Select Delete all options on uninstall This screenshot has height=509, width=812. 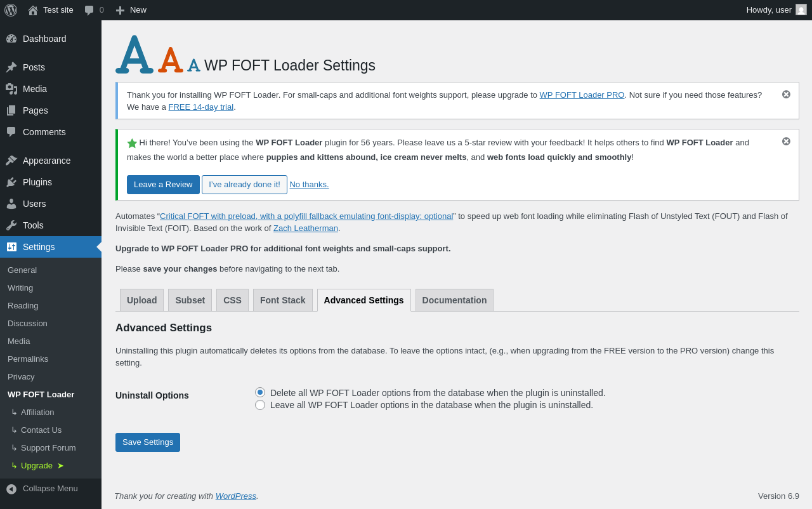tap(260, 392)
